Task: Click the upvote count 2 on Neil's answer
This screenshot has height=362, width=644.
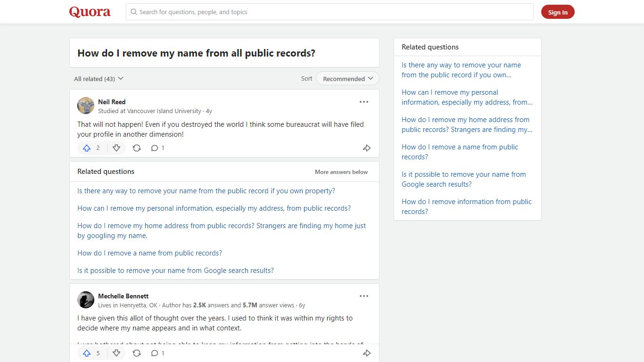Action: coord(98,148)
